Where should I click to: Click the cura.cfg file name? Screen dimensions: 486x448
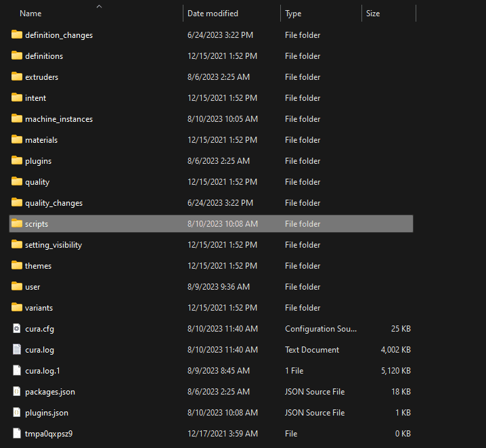tap(39, 329)
